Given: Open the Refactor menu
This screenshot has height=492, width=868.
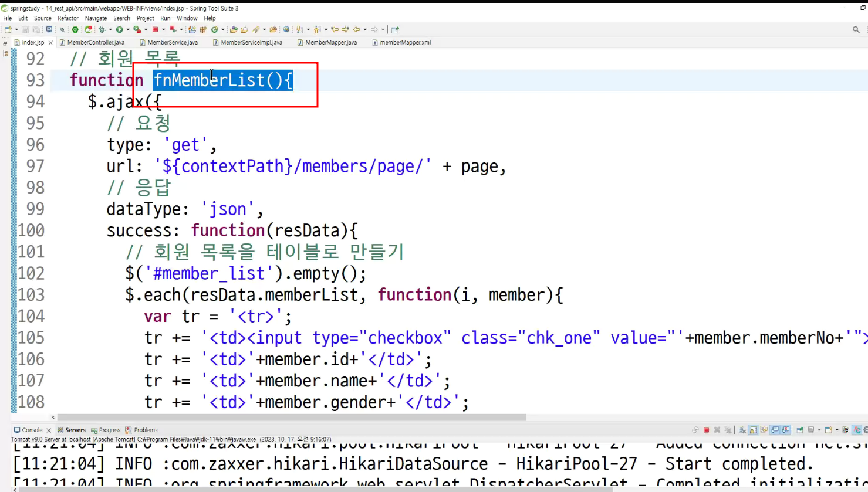Looking at the screenshot, I should (x=68, y=18).
